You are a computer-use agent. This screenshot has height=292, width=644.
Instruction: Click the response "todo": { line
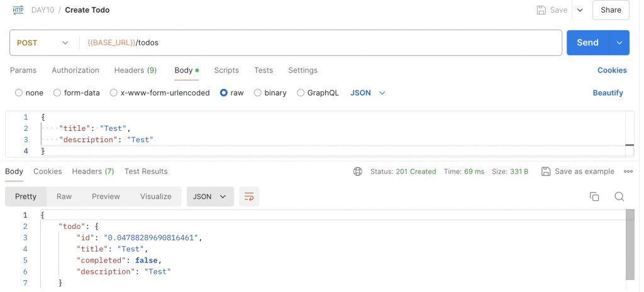point(79,226)
